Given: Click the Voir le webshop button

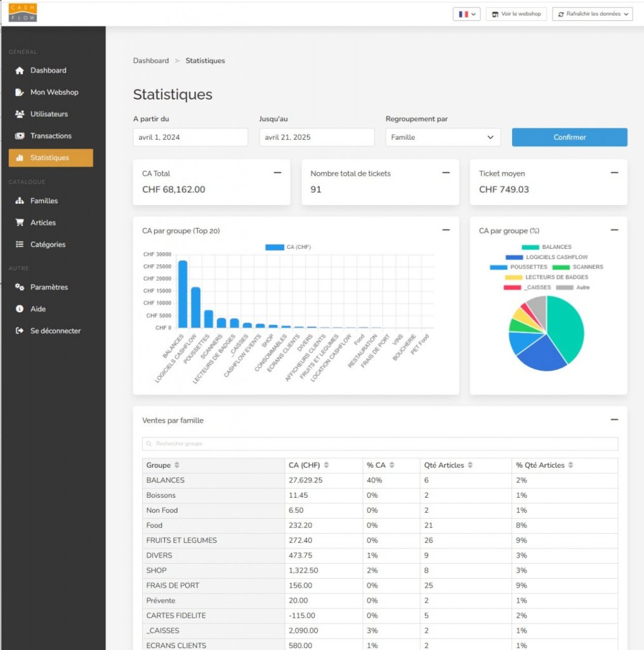Looking at the screenshot, I should point(516,14).
